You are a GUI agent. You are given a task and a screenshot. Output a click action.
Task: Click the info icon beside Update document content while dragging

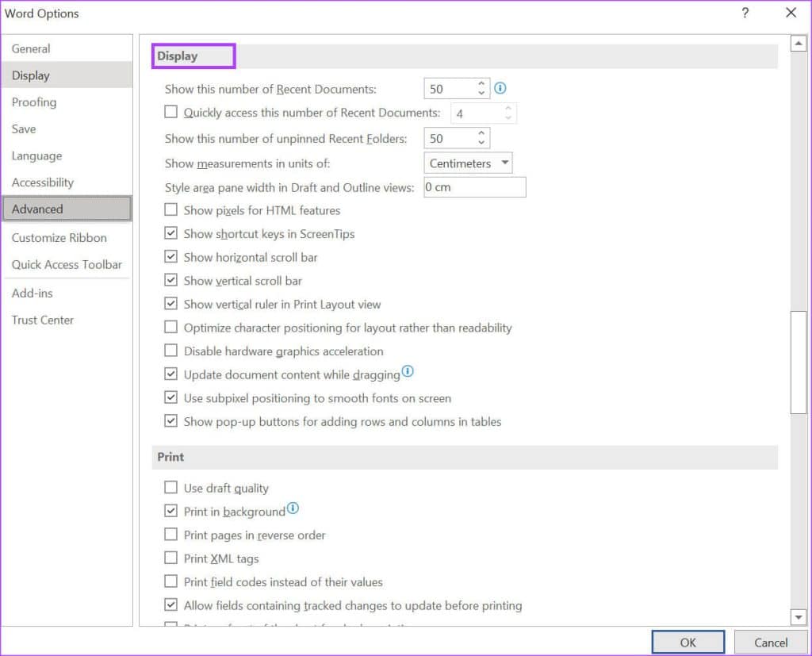408,370
